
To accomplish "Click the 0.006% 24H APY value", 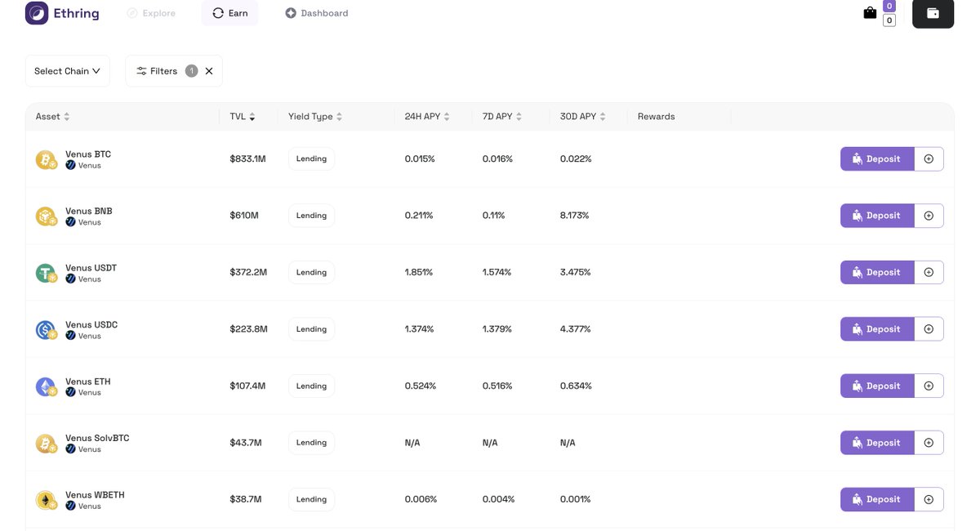I will point(421,500).
